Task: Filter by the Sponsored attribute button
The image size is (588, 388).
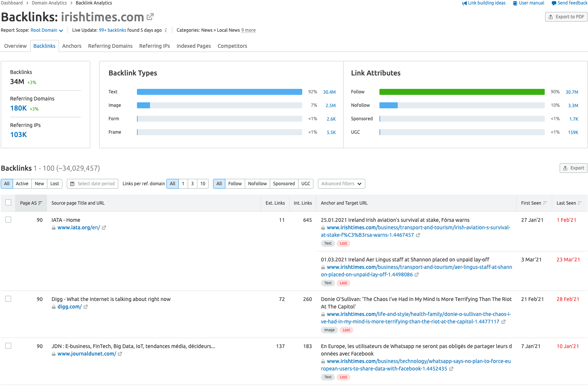Action: click(x=284, y=184)
